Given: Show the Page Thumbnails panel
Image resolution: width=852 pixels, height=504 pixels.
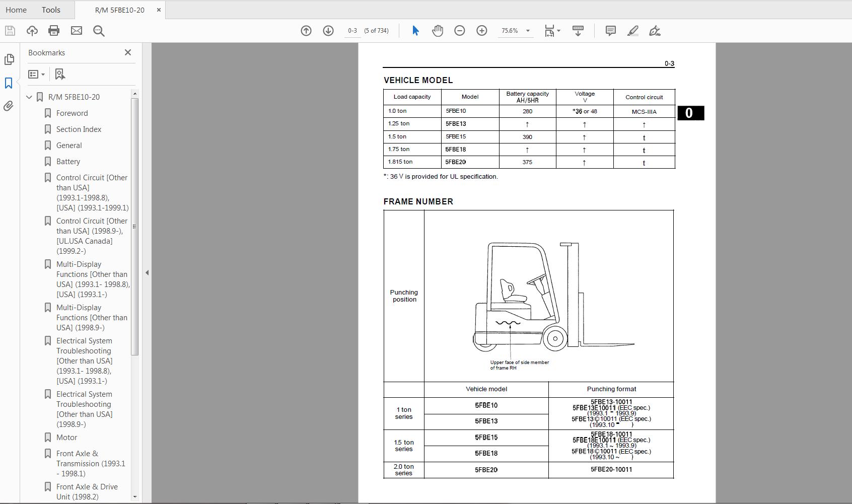Looking at the screenshot, I should (9, 59).
